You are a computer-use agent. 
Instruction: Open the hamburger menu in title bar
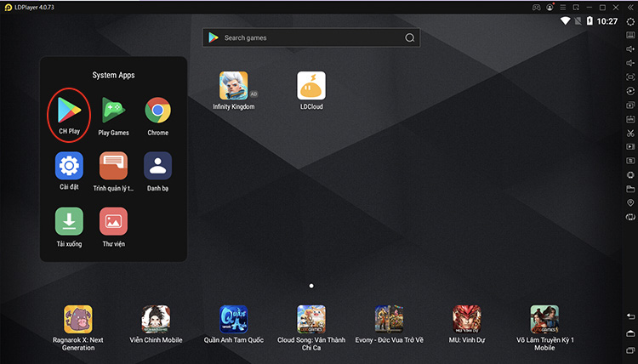563,8
